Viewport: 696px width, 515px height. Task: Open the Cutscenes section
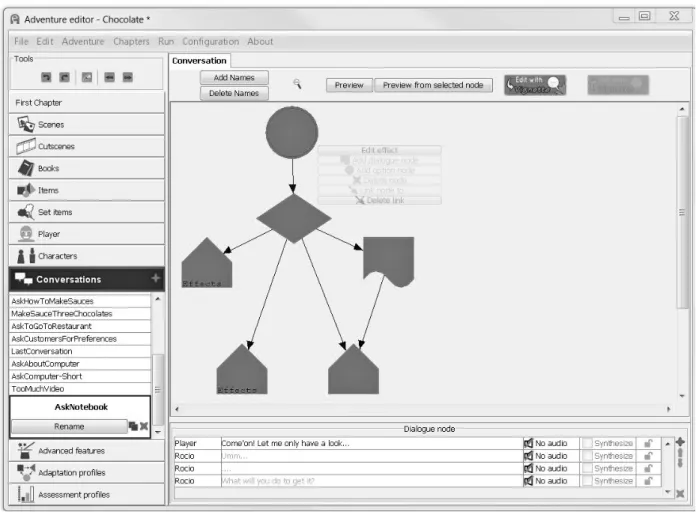[87, 146]
